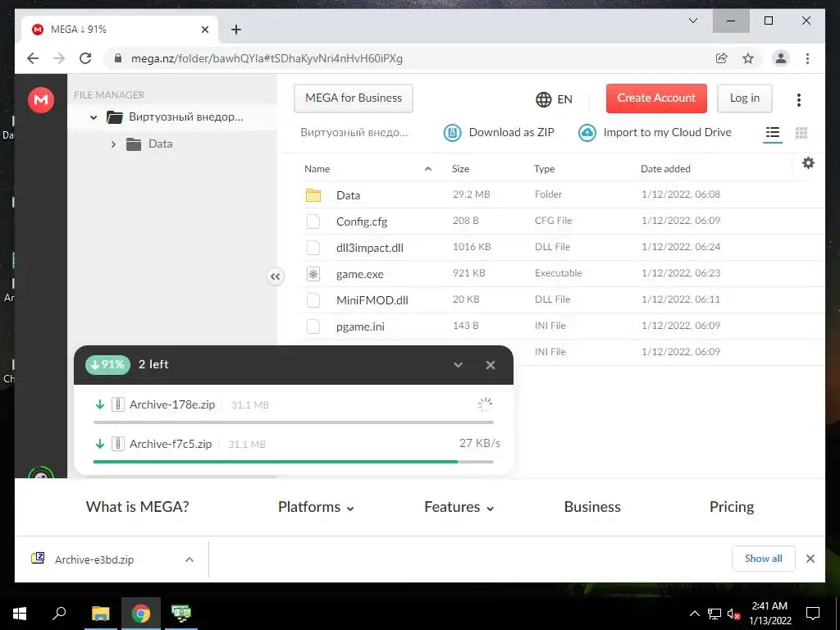Open Windows Start menu

pos(20,614)
